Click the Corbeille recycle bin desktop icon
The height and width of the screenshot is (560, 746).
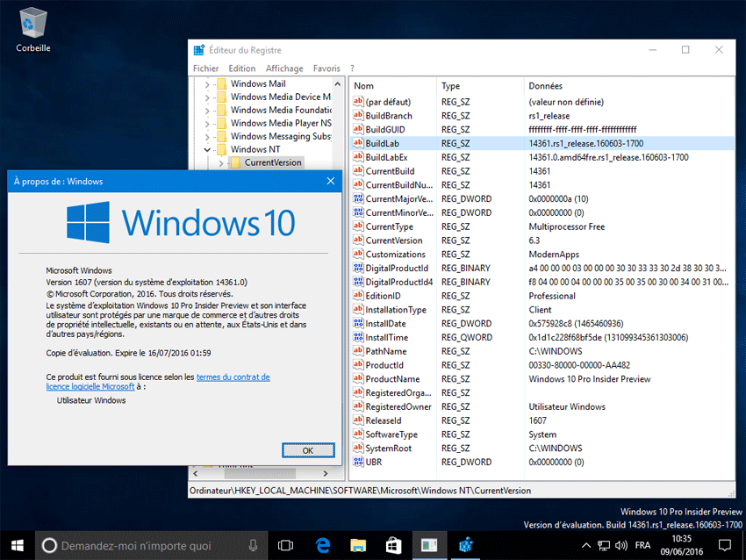pos(32,23)
